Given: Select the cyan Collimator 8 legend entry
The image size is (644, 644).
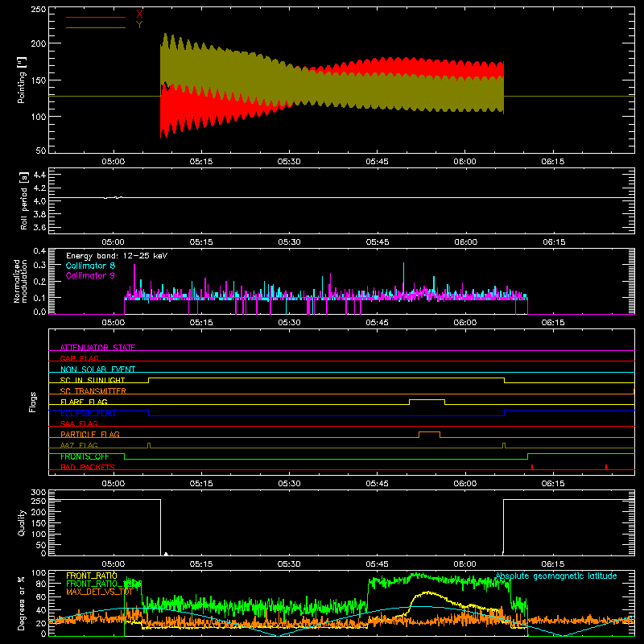Looking at the screenshot, I should 90,266.
